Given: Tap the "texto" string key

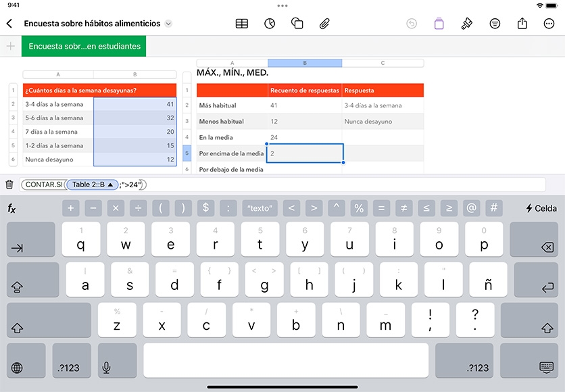Looking at the screenshot, I should 260,208.
